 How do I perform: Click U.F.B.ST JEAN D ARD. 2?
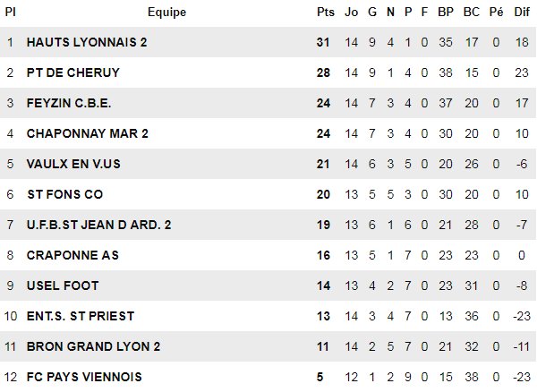click(92, 225)
